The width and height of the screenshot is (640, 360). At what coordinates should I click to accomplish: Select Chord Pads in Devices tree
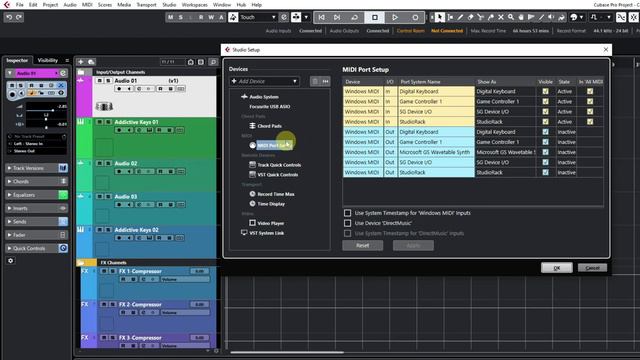269,126
